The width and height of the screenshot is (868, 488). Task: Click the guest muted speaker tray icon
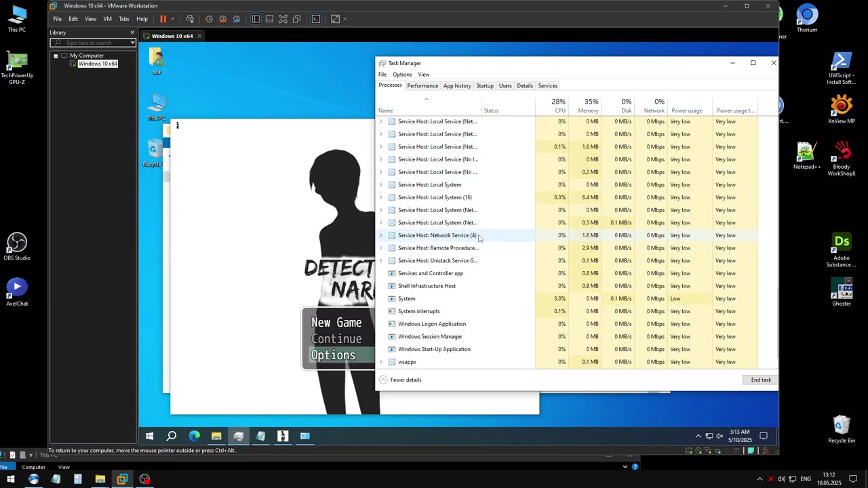(x=720, y=436)
